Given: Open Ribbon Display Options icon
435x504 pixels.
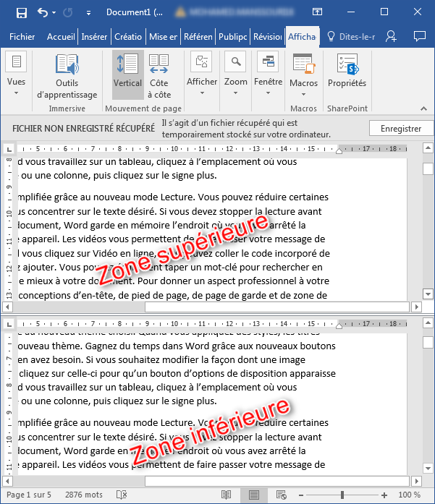Looking at the screenshot, I should pos(317,12).
